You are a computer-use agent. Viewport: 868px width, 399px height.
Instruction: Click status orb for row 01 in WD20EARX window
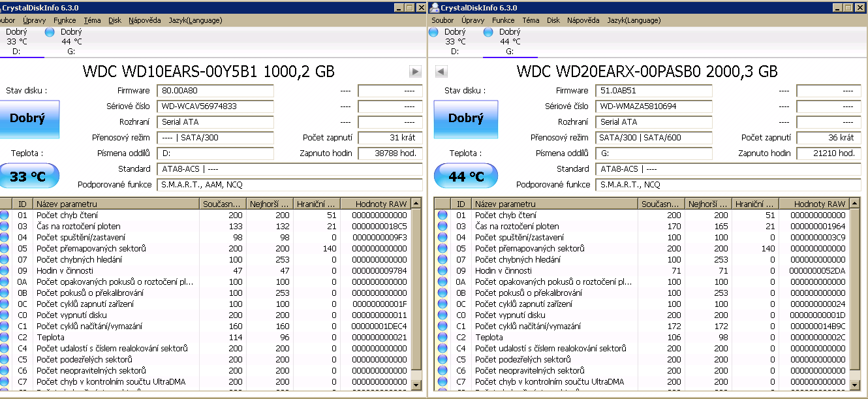[x=442, y=215]
